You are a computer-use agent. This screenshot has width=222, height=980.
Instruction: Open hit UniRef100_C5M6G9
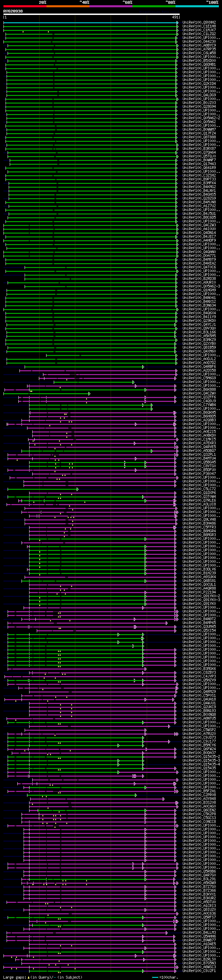pos(199,378)
